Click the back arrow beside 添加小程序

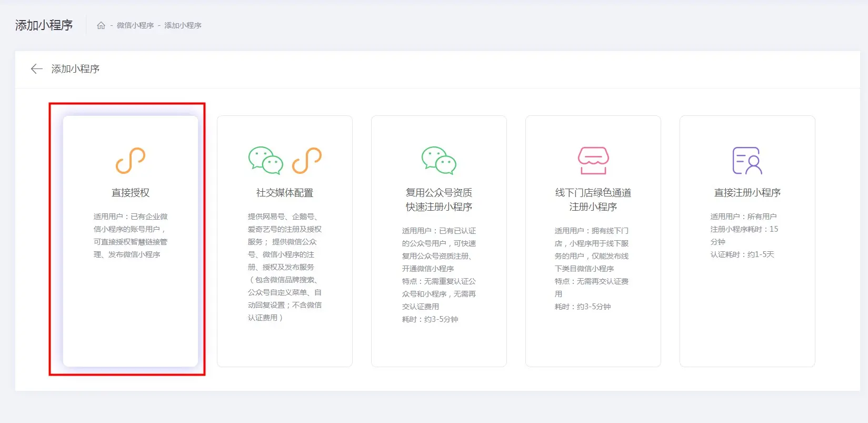pos(36,69)
